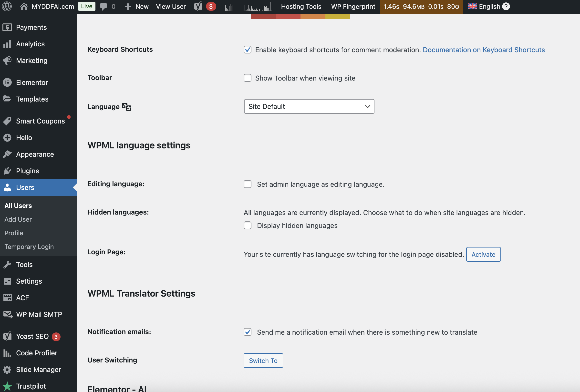Click the WP Mail SMTP envelope icon
Screen dimensions: 580x392
pos(8,315)
